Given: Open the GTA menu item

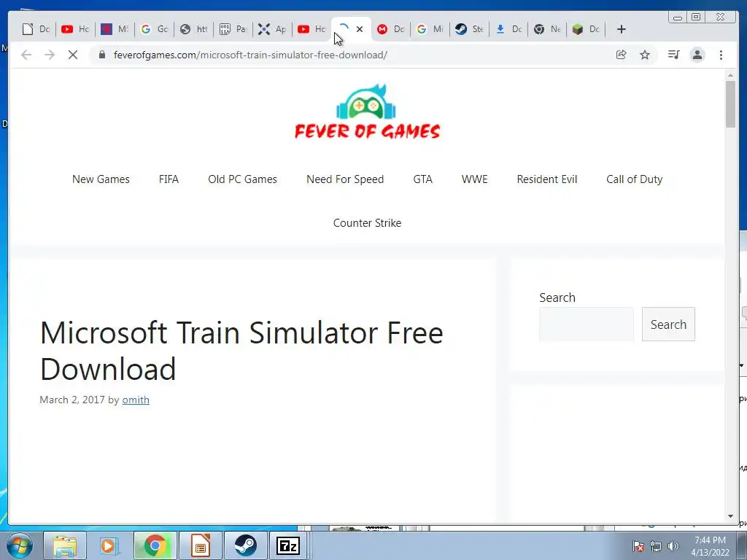Looking at the screenshot, I should pos(422,179).
